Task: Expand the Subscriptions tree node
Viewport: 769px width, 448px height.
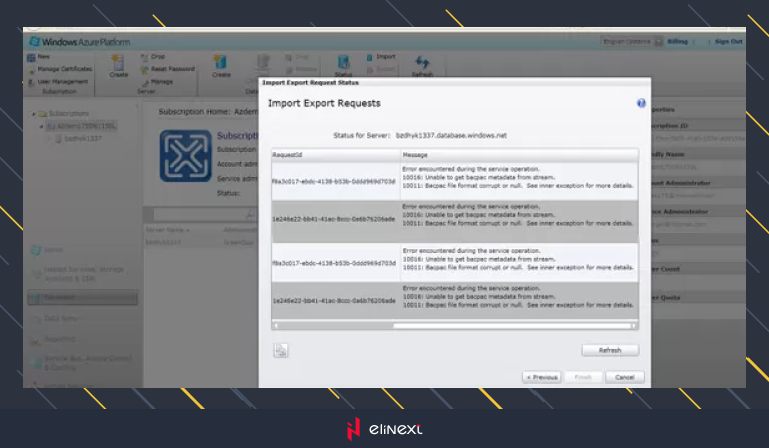Action: 35,114
